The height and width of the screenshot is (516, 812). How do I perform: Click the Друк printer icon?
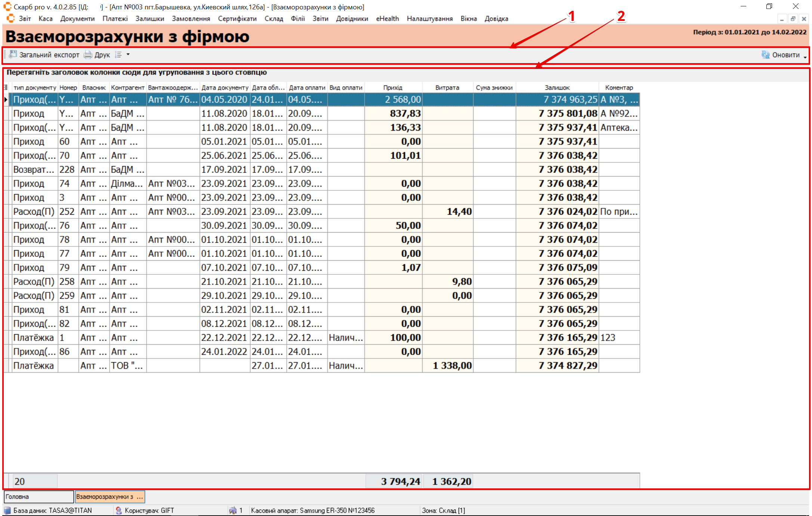[88, 55]
